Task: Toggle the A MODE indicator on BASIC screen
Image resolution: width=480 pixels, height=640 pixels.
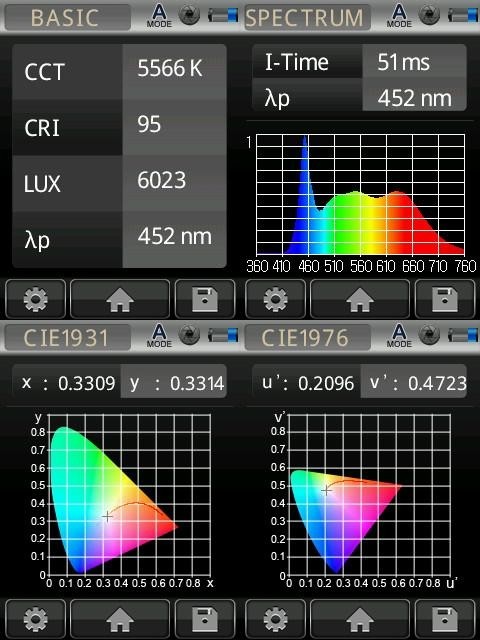Action: (x=159, y=16)
